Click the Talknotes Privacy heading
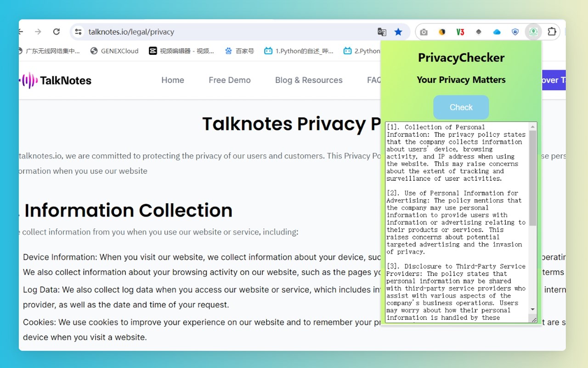588x368 pixels. (x=291, y=124)
